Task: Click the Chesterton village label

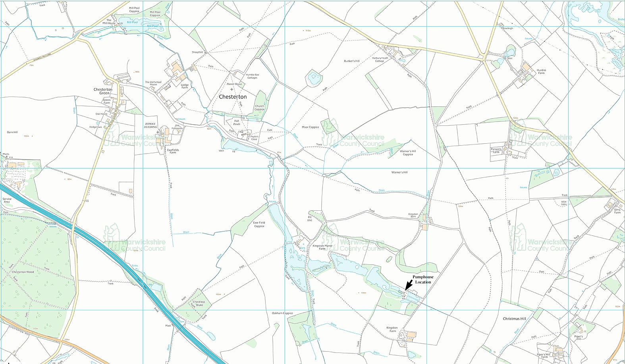Action: (233, 97)
